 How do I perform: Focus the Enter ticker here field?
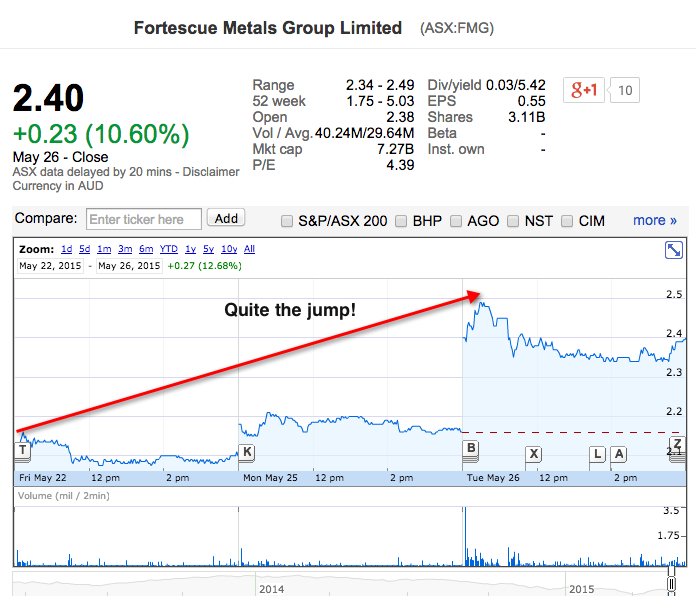coord(144,219)
